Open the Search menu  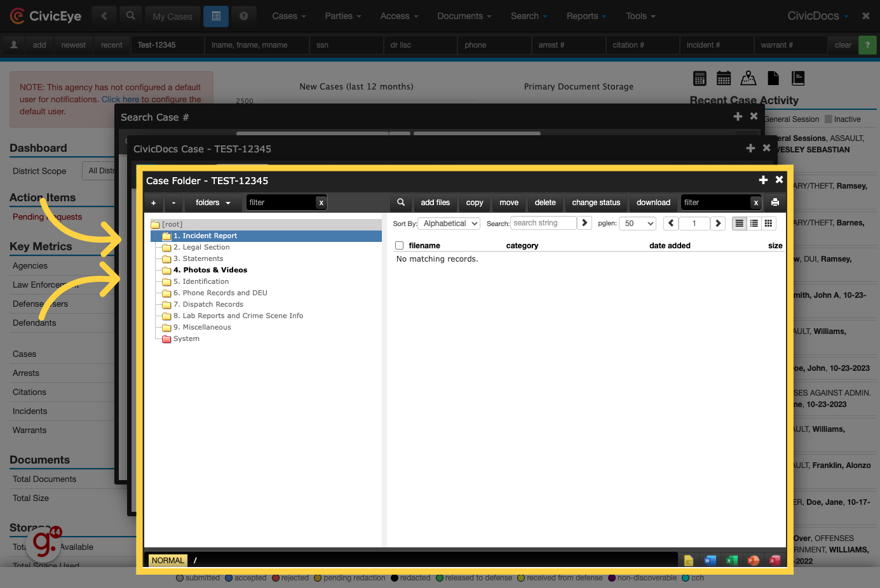529,16
